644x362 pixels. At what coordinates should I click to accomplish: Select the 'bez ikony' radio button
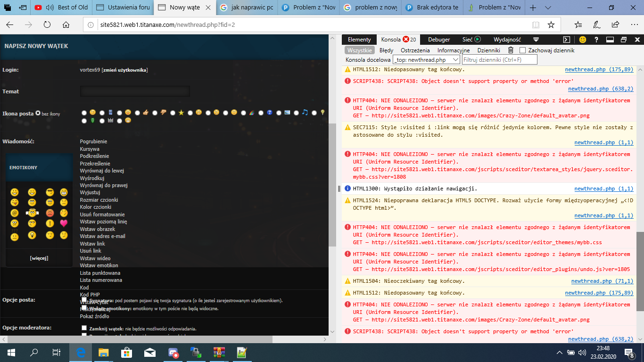[x=38, y=113]
